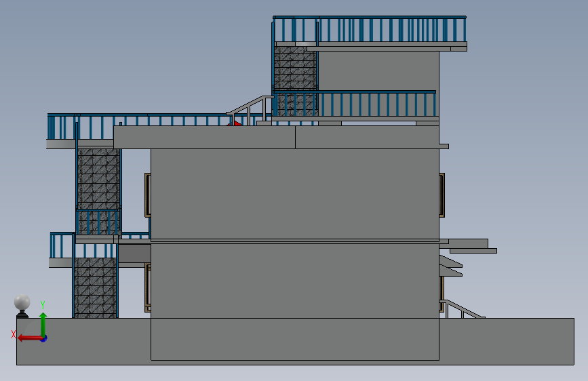
Task: Select the gray stair handrail on the roof terrace
Action: coord(250,110)
